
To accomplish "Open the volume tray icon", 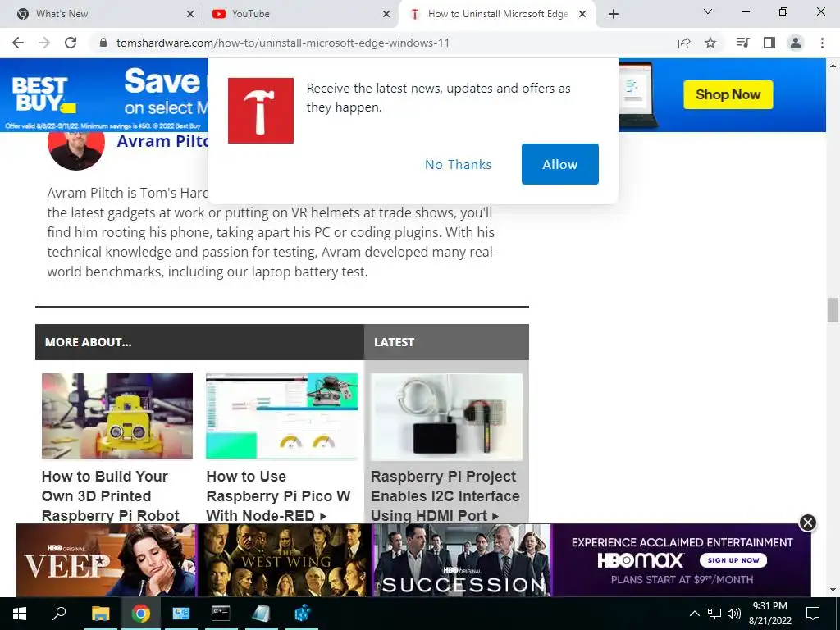I will point(734,614).
